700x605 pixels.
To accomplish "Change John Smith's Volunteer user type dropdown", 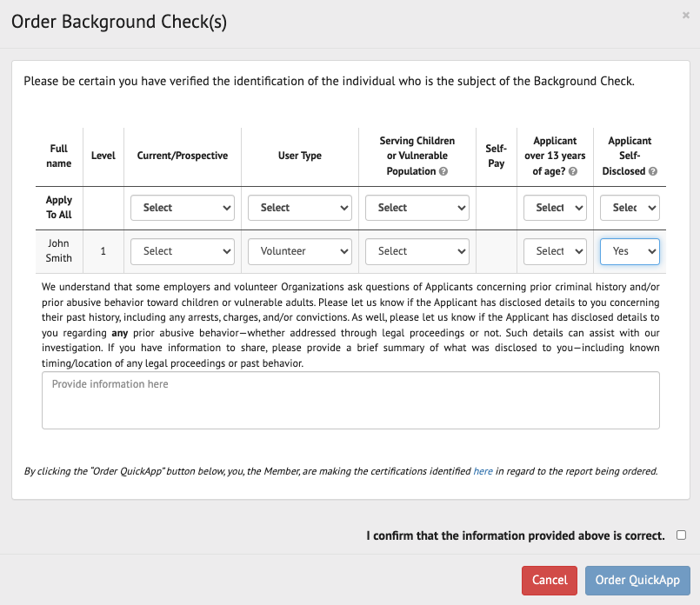I will point(300,251).
